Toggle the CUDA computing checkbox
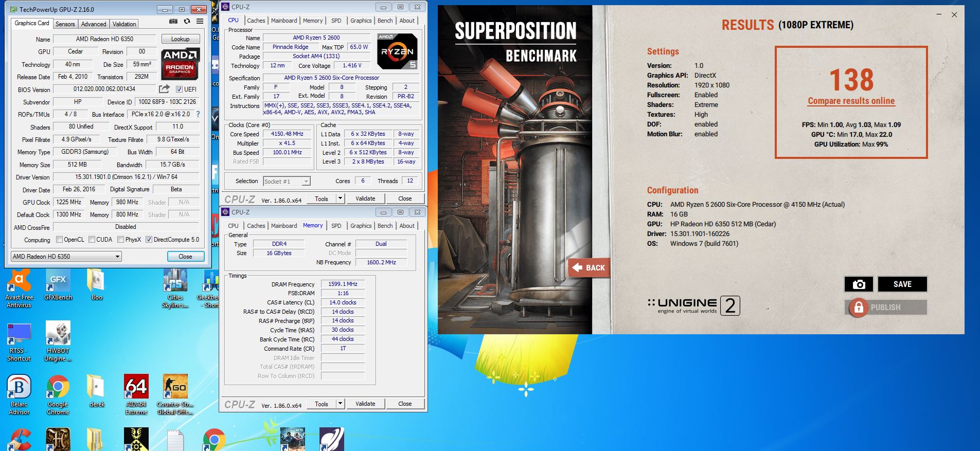 click(92, 240)
